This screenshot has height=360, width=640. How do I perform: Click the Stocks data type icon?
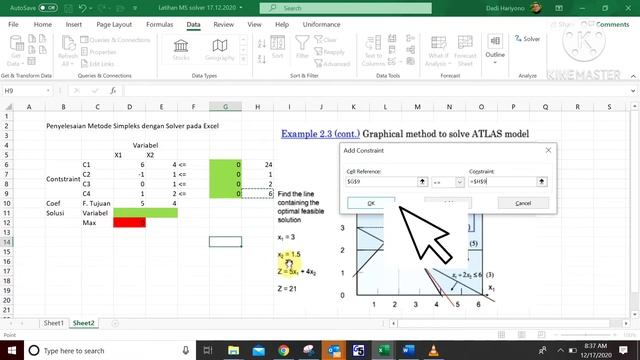(x=181, y=50)
